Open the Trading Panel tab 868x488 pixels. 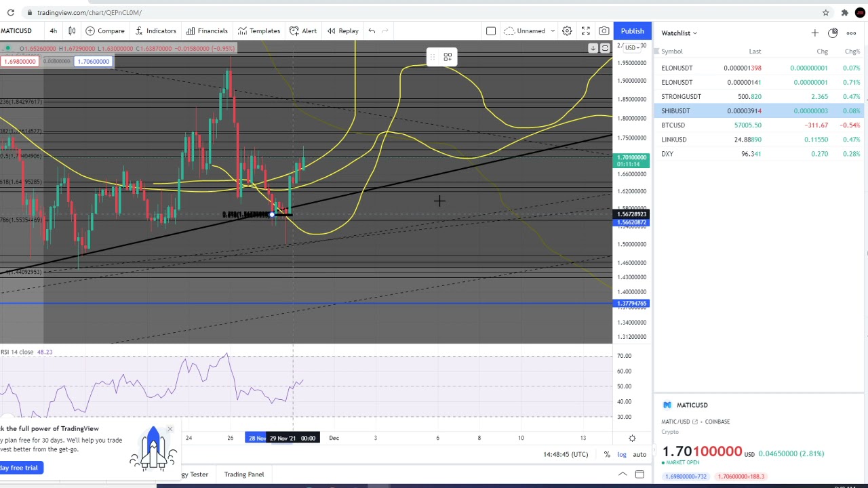click(244, 474)
